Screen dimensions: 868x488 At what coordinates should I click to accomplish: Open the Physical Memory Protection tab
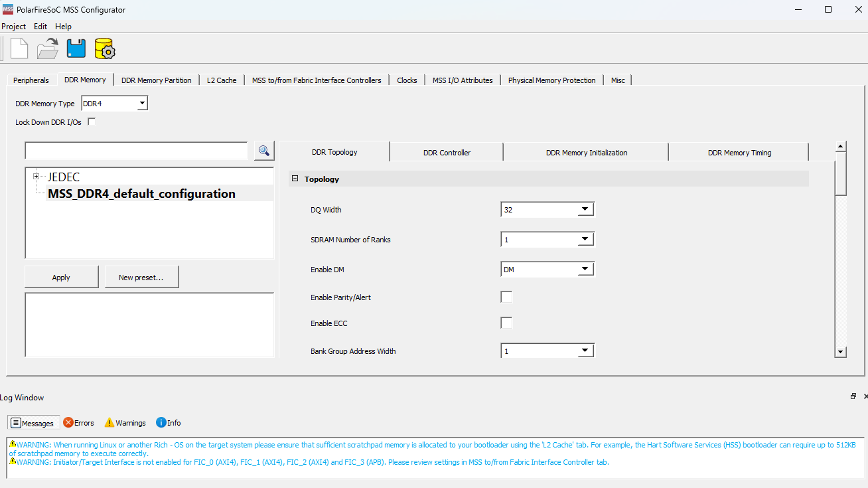552,80
